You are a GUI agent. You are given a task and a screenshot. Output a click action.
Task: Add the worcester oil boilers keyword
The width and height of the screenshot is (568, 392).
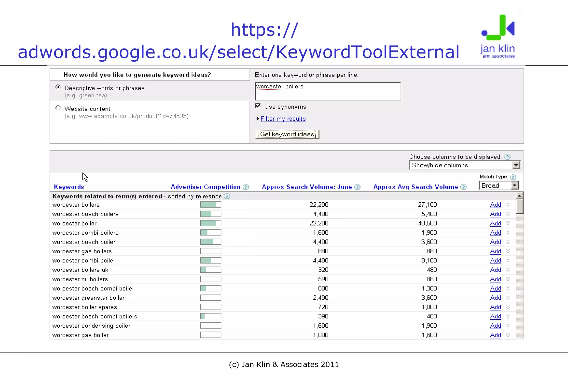496,279
